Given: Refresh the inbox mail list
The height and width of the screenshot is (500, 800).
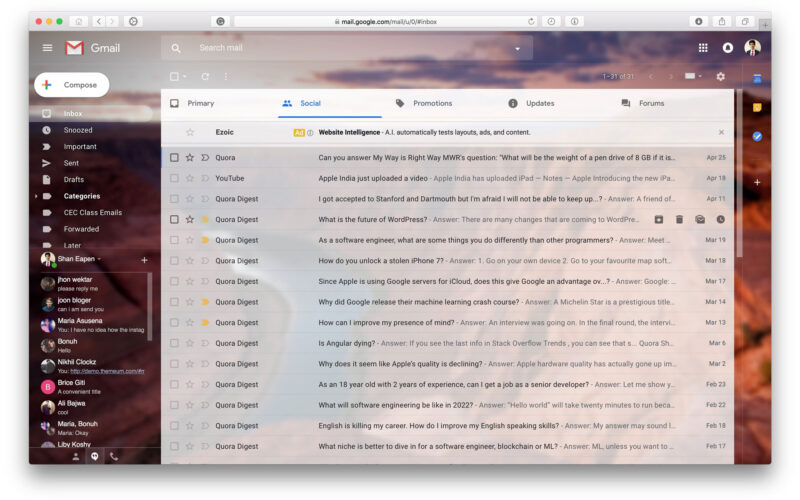Looking at the screenshot, I should coord(205,76).
